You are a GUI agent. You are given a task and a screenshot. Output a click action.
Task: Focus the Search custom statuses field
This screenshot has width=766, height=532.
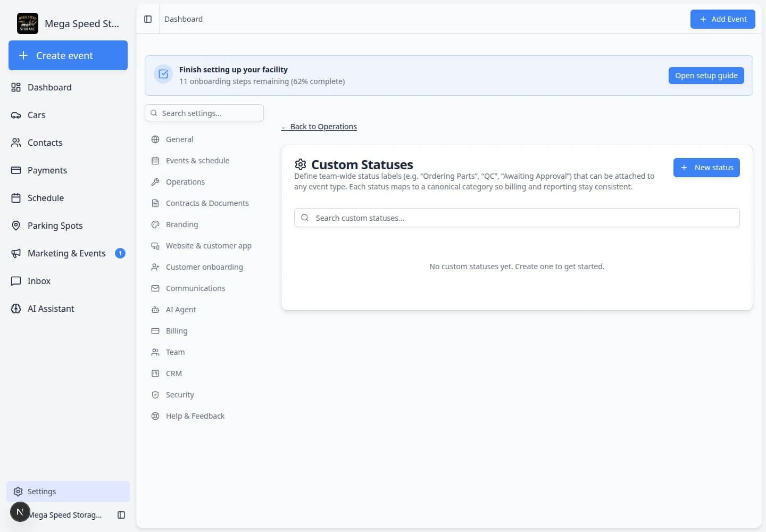[x=517, y=218]
